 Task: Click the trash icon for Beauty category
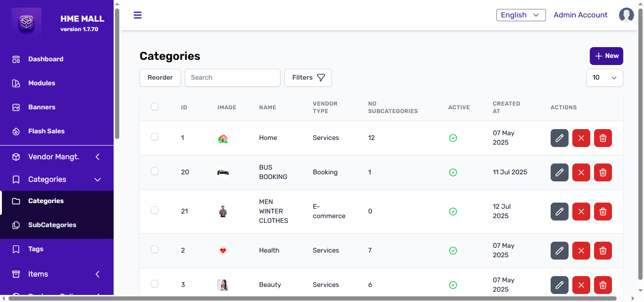coord(603,285)
